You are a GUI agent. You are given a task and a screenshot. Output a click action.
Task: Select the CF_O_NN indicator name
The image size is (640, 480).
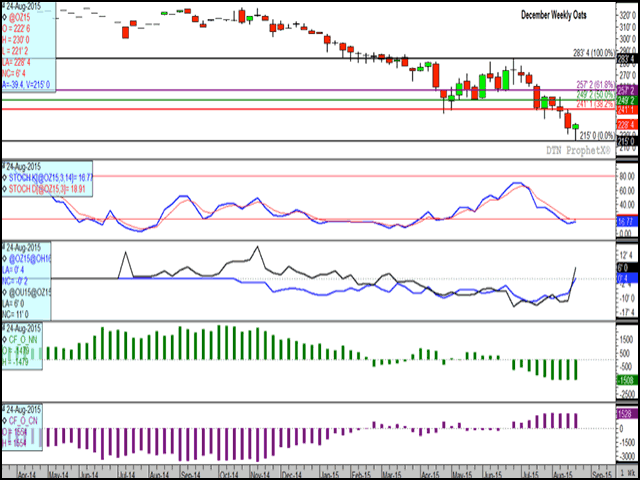(x=23, y=338)
